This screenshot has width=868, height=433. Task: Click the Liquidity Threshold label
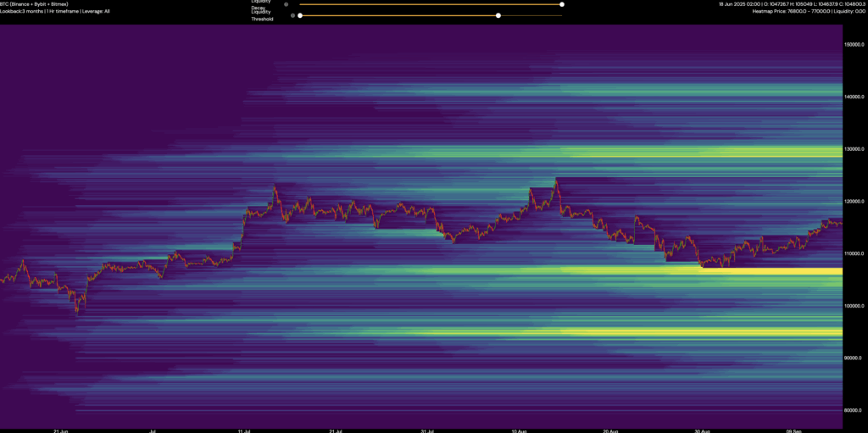point(263,15)
